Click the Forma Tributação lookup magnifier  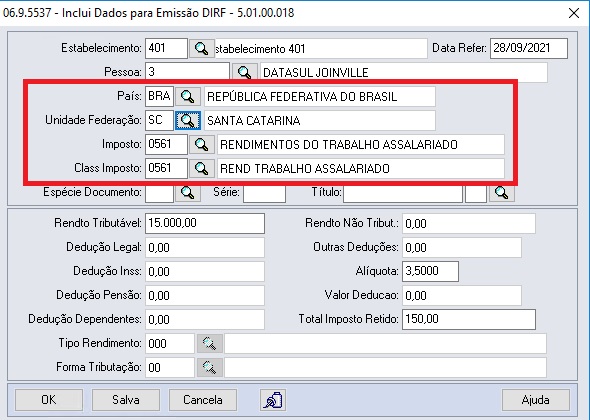tap(210, 367)
